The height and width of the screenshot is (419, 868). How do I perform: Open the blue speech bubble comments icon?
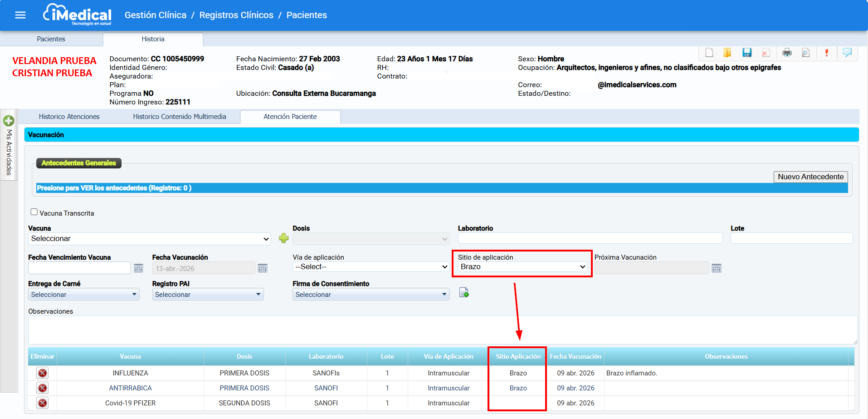pyautogui.click(x=847, y=53)
